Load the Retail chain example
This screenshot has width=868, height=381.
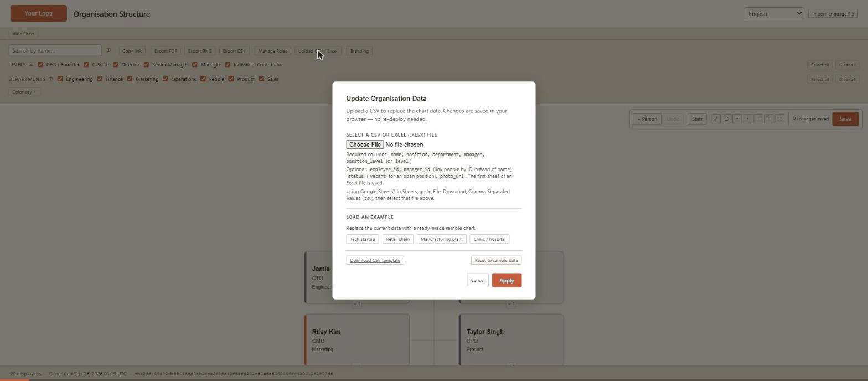397,239
